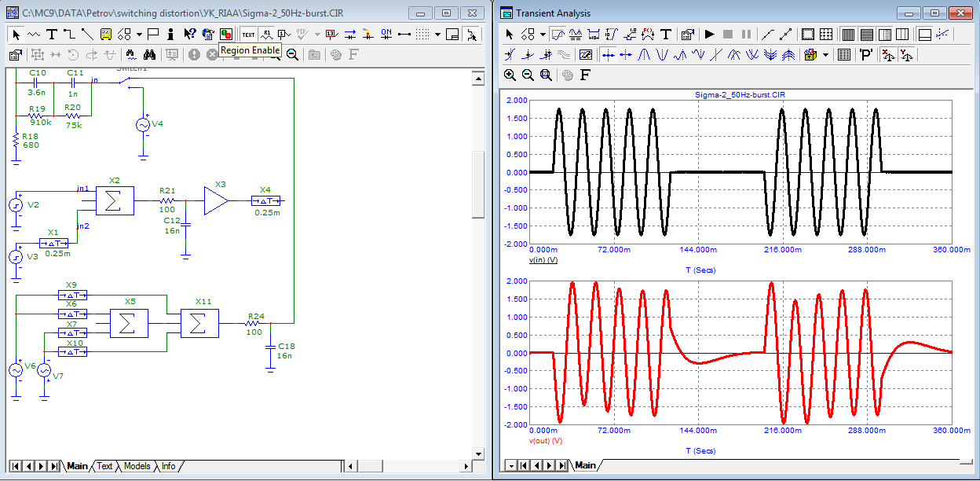
Task: Switch to the Text tab
Action: (x=104, y=466)
